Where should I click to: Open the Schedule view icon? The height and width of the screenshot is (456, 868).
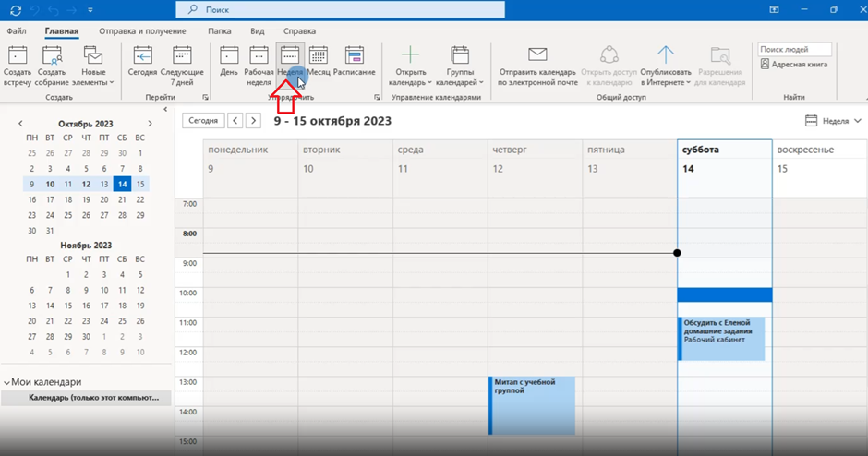pyautogui.click(x=354, y=55)
